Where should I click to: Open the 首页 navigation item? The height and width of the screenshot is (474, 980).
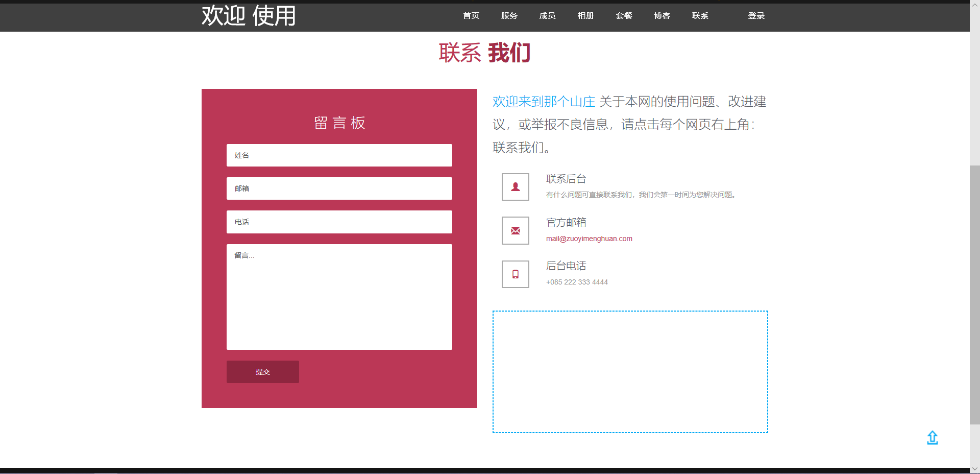pyautogui.click(x=471, y=16)
